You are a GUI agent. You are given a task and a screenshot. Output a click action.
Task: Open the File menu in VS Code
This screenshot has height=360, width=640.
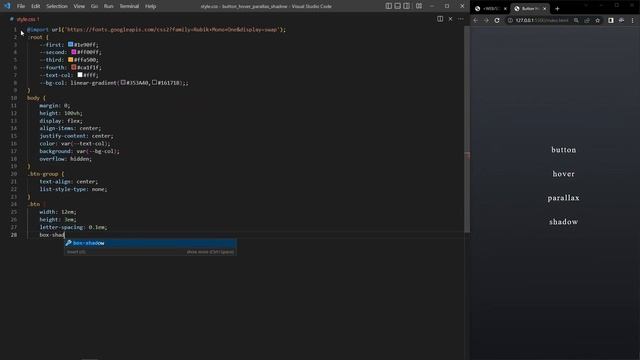[21, 6]
